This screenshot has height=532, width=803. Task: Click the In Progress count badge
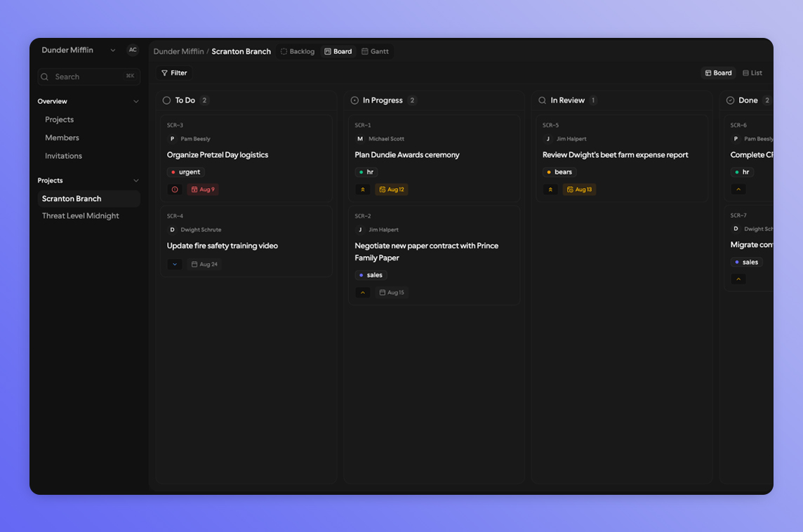pos(412,100)
